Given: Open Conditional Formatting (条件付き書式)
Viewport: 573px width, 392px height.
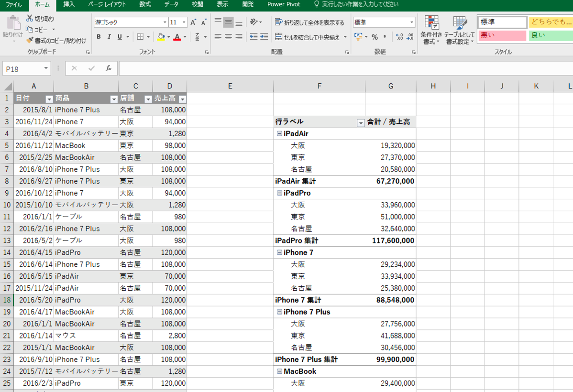Looking at the screenshot, I should 431,30.
